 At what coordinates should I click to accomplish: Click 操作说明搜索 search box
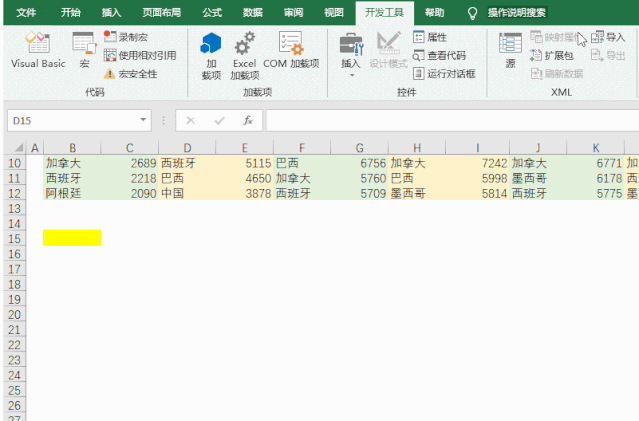517,13
